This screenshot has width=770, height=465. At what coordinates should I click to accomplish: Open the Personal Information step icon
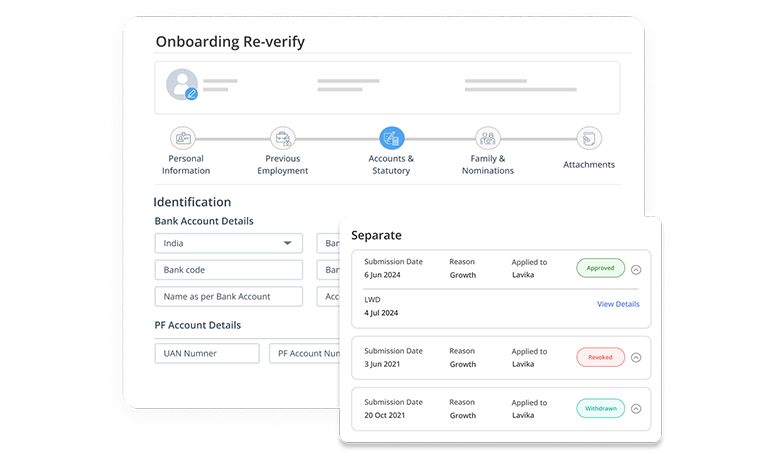[x=183, y=138]
